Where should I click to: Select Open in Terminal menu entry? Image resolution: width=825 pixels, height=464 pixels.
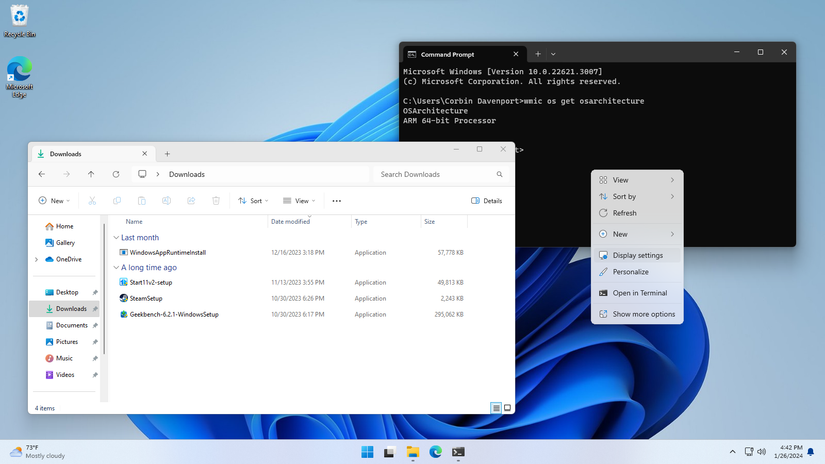[x=637, y=293]
